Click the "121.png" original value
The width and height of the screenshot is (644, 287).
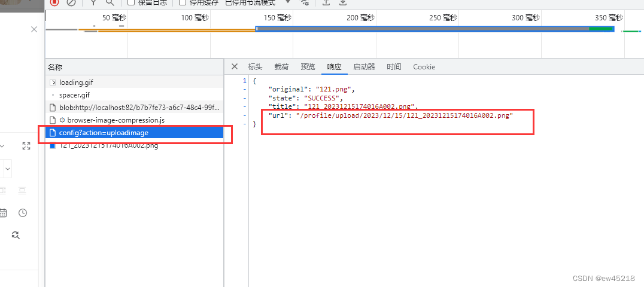tap(333, 89)
